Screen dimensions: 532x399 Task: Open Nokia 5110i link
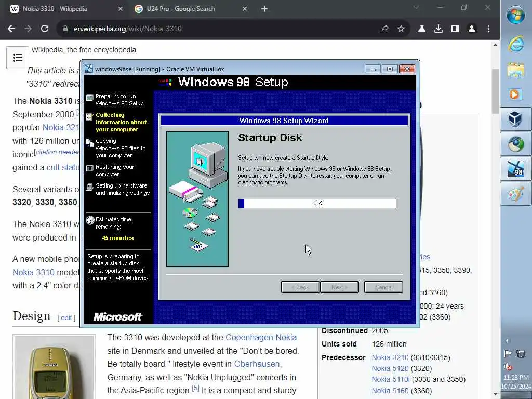(x=391, y=379)
